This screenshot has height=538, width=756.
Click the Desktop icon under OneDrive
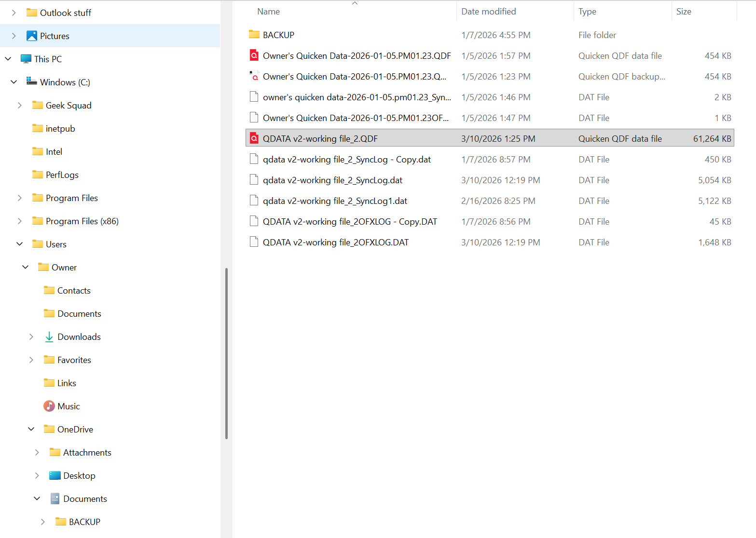55,476
